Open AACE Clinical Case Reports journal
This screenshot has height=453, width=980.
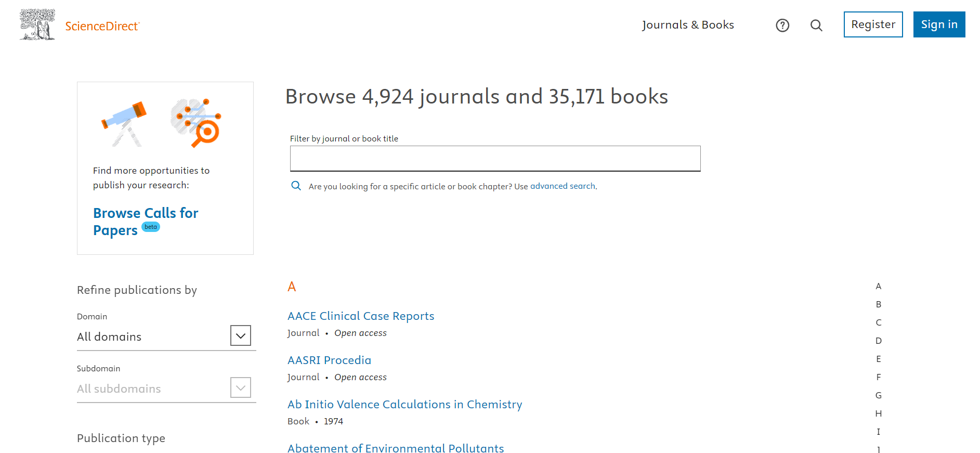coord(361,316)
